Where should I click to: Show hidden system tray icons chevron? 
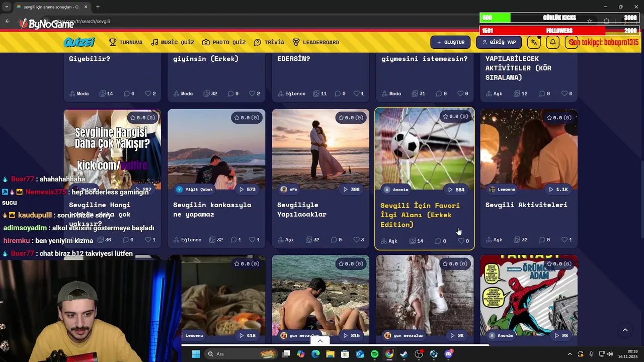click(570, 354)
